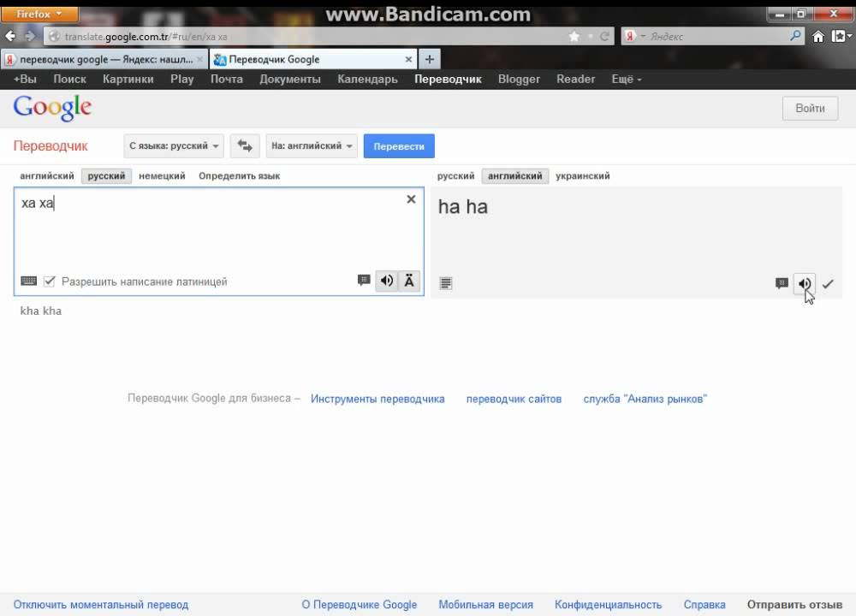Open Reader in the Google bar
This screenshot has width=856, height=616.
(x=575, y=79)
